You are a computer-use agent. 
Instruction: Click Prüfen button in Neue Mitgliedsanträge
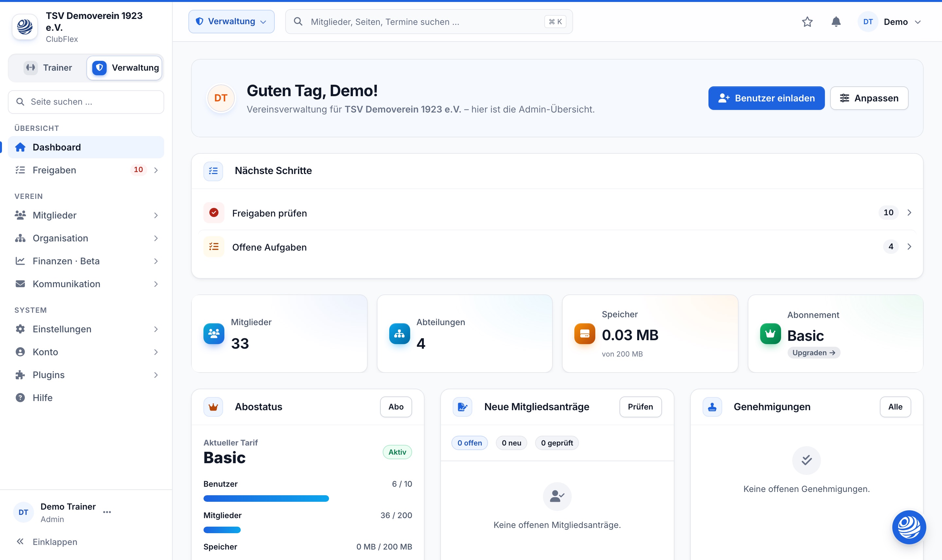coord(640,407)
